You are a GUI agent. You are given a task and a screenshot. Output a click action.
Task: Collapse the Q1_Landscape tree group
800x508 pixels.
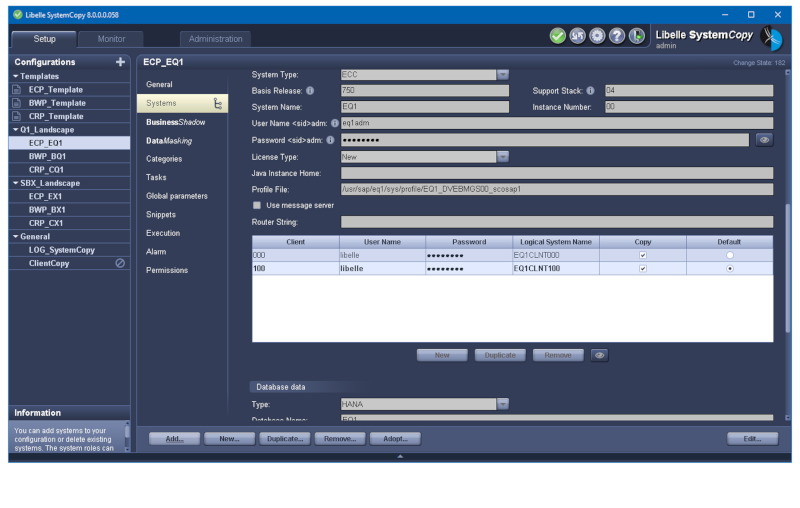pyautogui.click(x=15, y=130)
